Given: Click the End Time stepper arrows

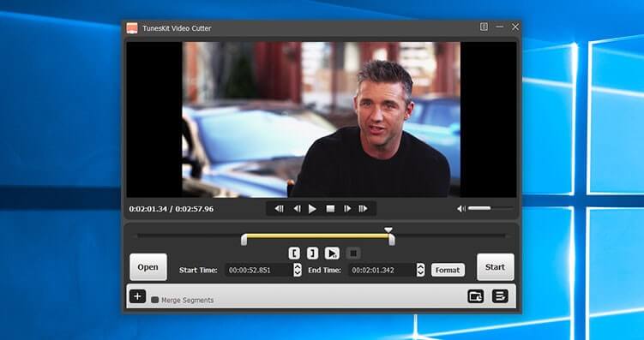Looking at the screenshot, I should (x=420, y=270).
